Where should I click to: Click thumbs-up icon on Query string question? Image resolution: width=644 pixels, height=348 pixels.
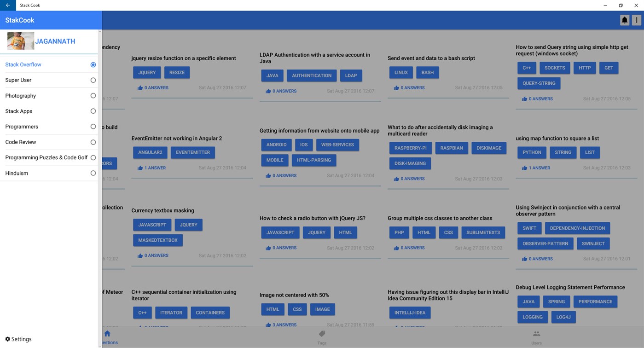pos(524,99)
